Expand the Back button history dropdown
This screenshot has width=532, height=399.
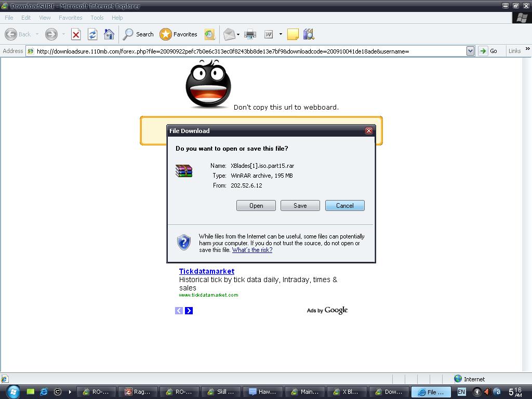click(37, 34)
